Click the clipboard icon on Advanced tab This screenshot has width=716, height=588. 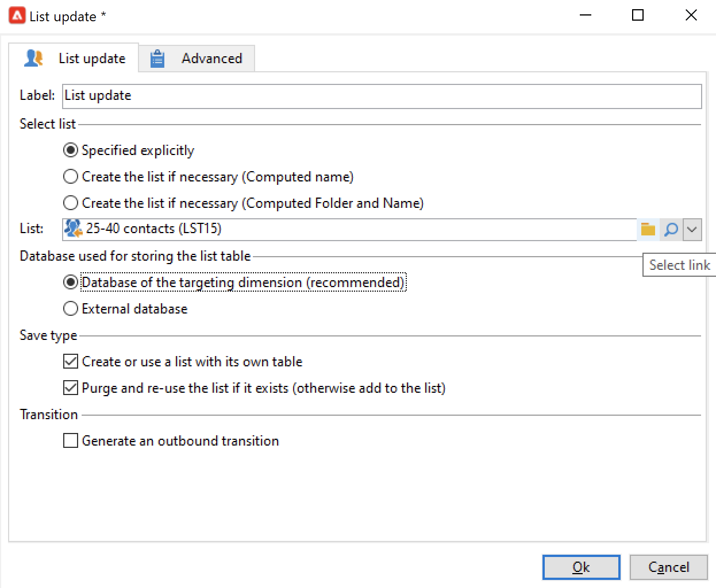tap(157, 59)
